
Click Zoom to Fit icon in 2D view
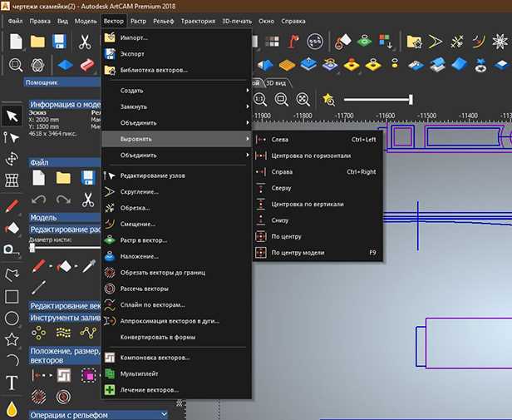(303, 99)
